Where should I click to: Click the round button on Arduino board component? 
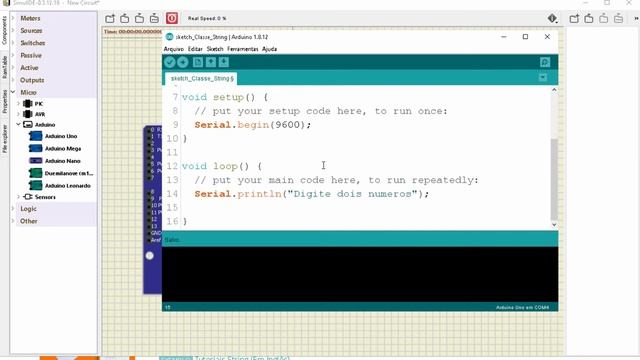point(150,256)
